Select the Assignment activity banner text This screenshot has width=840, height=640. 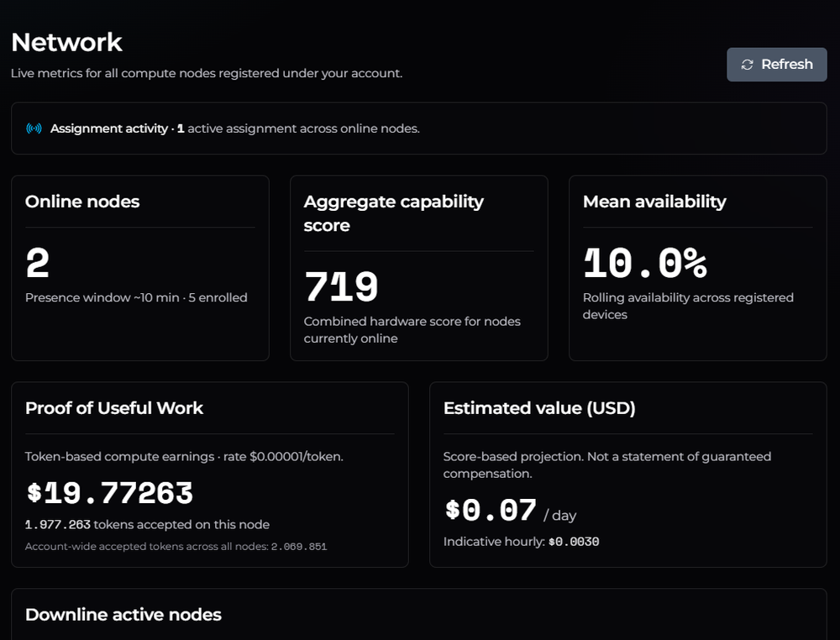click(235, 129)
